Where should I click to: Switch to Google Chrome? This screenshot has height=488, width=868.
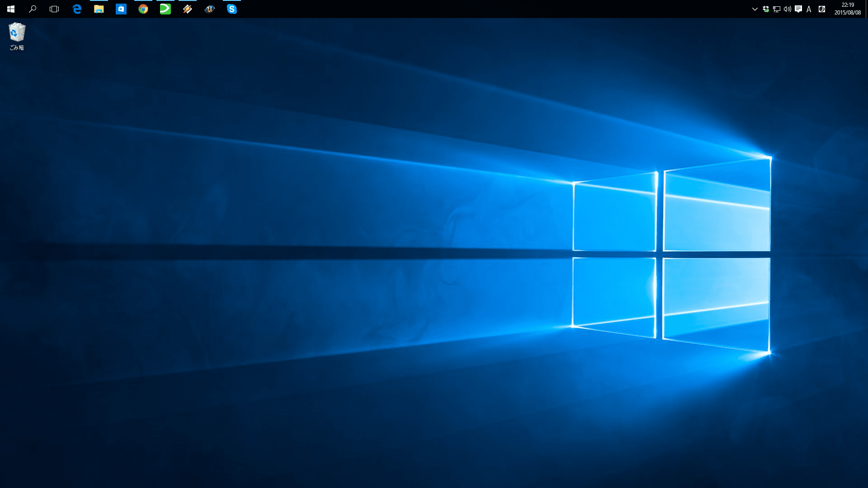pos(143,9)
